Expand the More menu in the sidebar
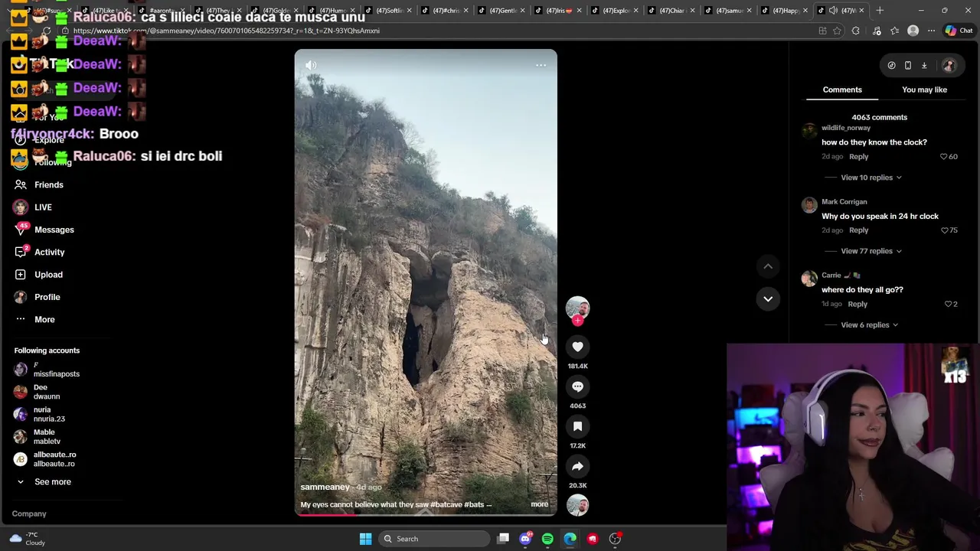The width and height of the screenshot is (980, 551). (x=44, y=319)
